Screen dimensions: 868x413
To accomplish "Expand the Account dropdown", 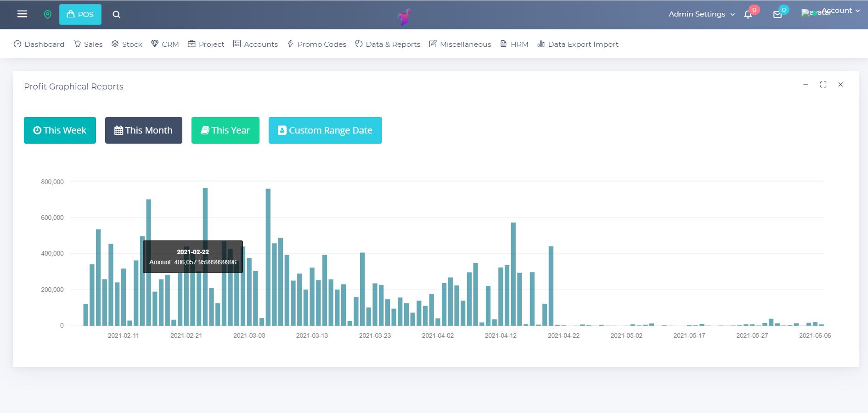I will click(x=840, y=11).
